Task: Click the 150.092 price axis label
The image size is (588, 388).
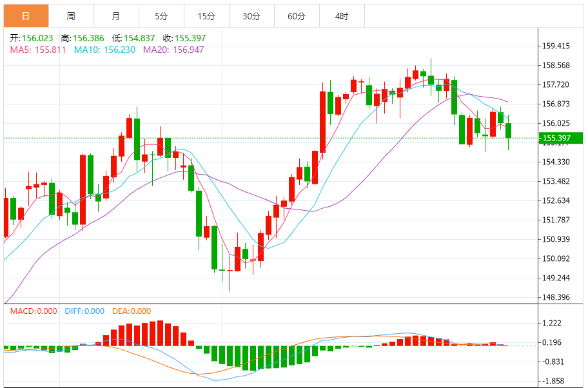Action: coord(556,258)
